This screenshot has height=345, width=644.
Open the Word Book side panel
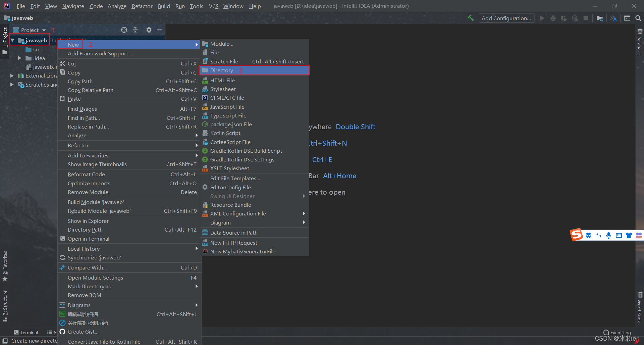[x=639, y=307]
